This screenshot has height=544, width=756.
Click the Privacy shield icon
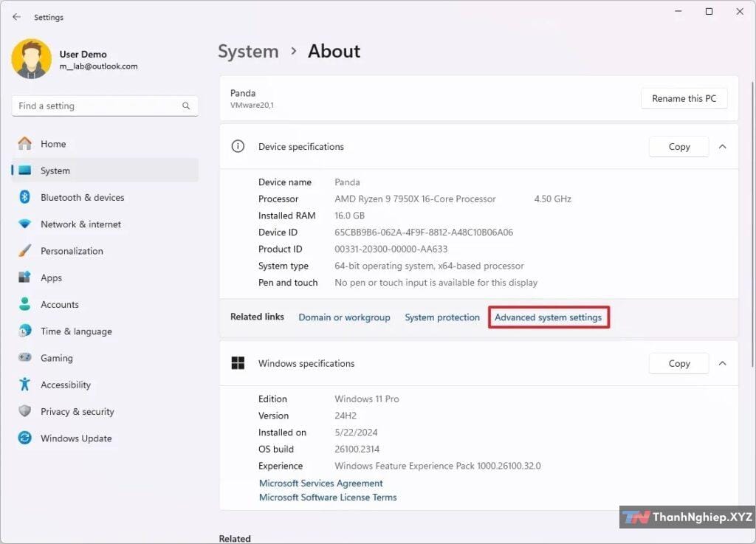(24, 411)
